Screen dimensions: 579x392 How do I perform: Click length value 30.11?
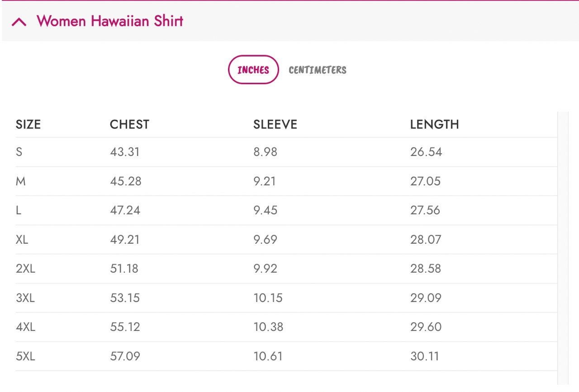(x=424, y=356)
